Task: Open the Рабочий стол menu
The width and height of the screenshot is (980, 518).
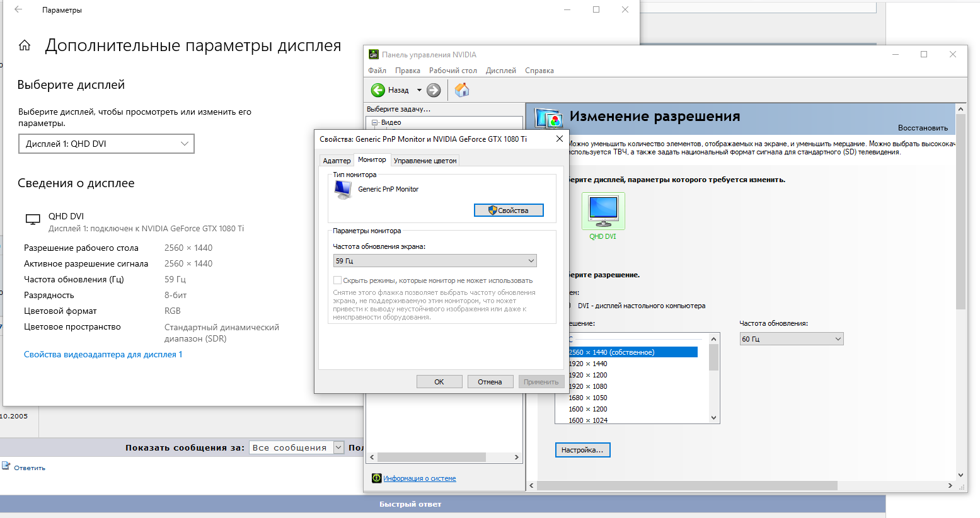Action: click(x=453, y=71)
